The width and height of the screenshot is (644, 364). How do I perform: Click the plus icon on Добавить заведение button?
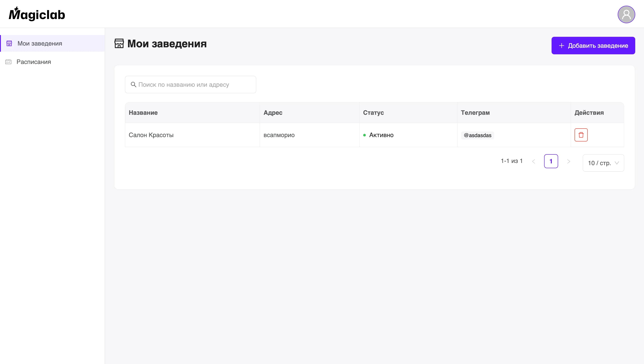(x=561, y=45)
